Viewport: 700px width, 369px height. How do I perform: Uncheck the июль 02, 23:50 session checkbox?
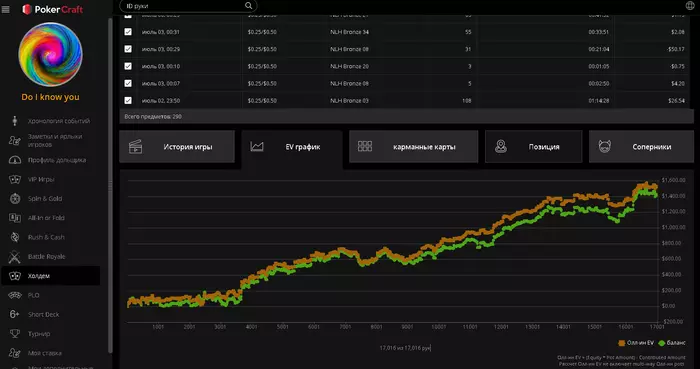click(x=128, y=100)
